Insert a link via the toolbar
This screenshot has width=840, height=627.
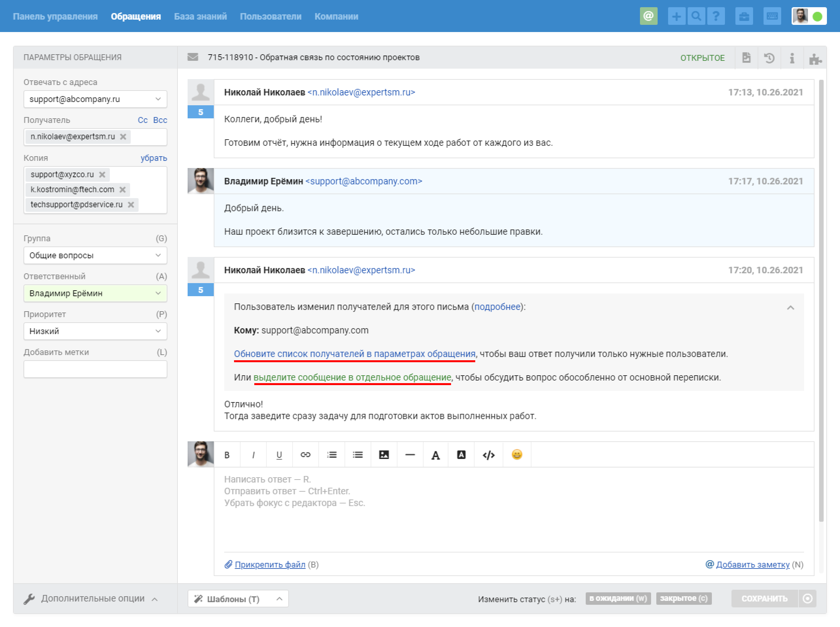click(305, 455)
